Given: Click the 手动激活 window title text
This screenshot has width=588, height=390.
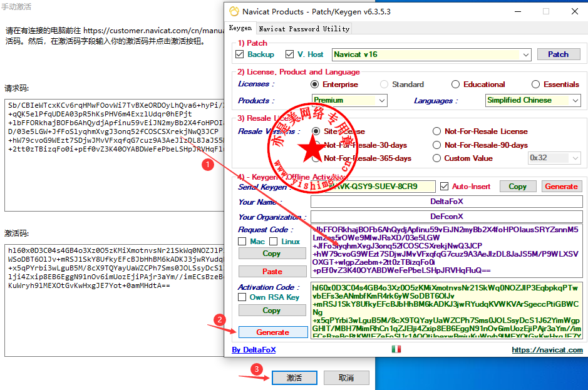Looking at the screenshot, I should [x=16, y=7].
